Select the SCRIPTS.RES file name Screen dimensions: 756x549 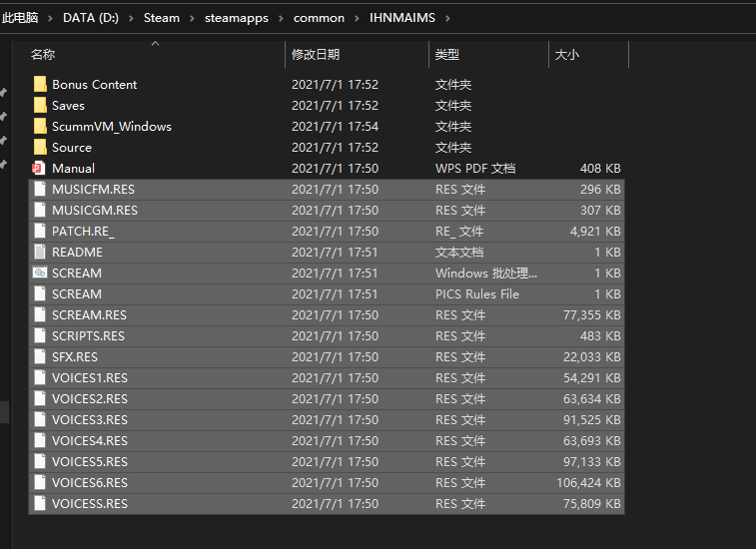[88, 336]
